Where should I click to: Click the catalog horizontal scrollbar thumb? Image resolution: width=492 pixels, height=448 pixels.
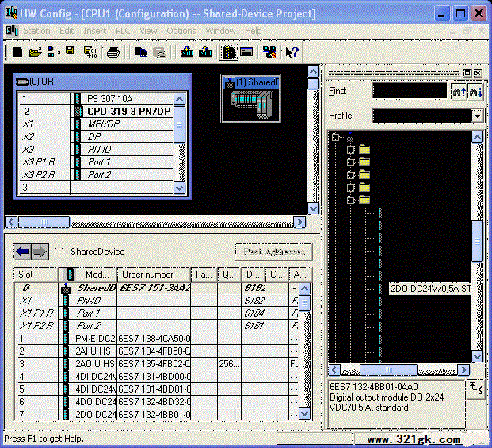point(388,370)
